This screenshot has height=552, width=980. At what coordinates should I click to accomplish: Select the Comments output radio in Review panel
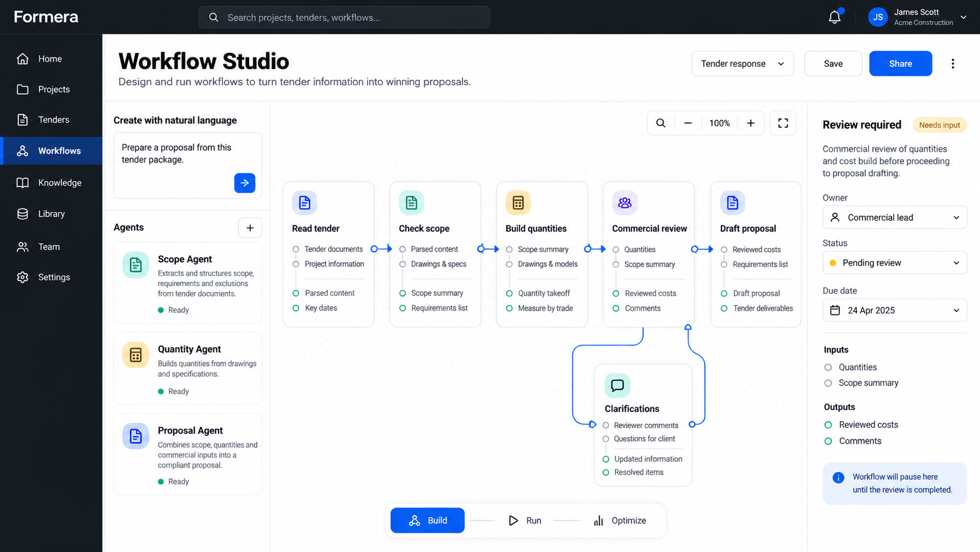pyautogui.click(x=828, y=441)
